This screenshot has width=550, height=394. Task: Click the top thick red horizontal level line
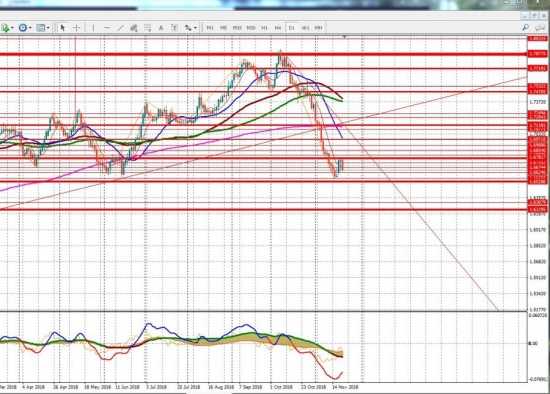coord(263,54)
